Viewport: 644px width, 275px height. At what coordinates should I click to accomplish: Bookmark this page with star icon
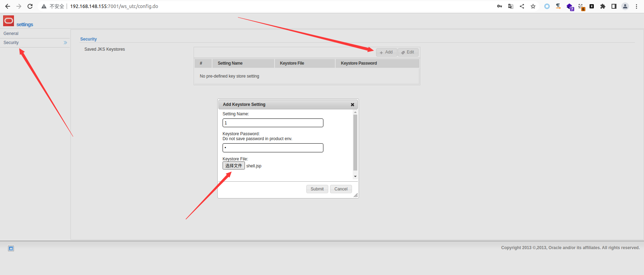tap(533, 6)
